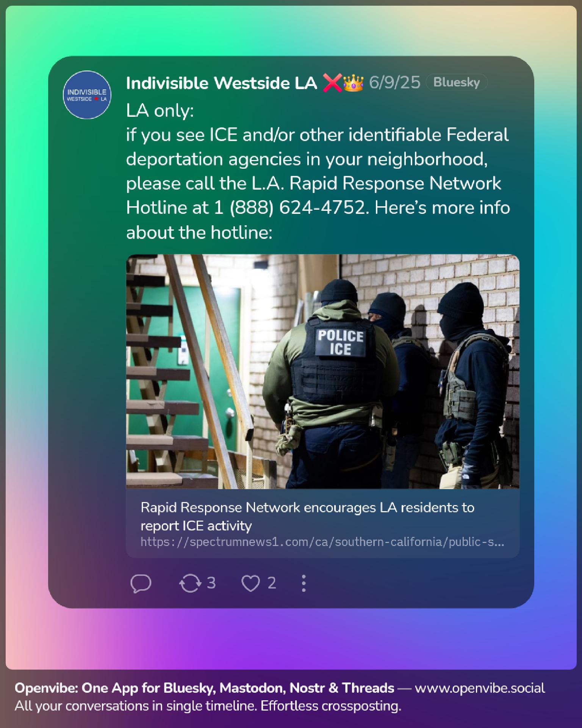Screen dimensions: 582x728
Task: Open the 6/9/25 post date
Action: [x=394, y=82]
